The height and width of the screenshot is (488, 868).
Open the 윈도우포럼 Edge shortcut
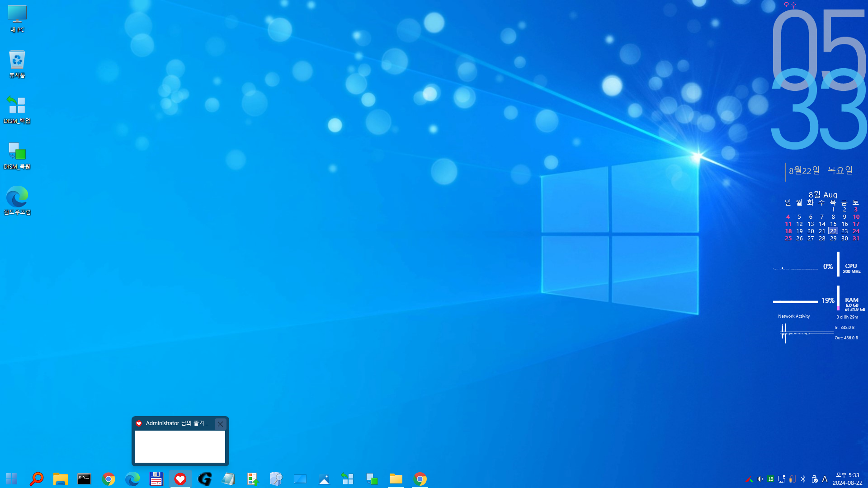coord(17,201)
